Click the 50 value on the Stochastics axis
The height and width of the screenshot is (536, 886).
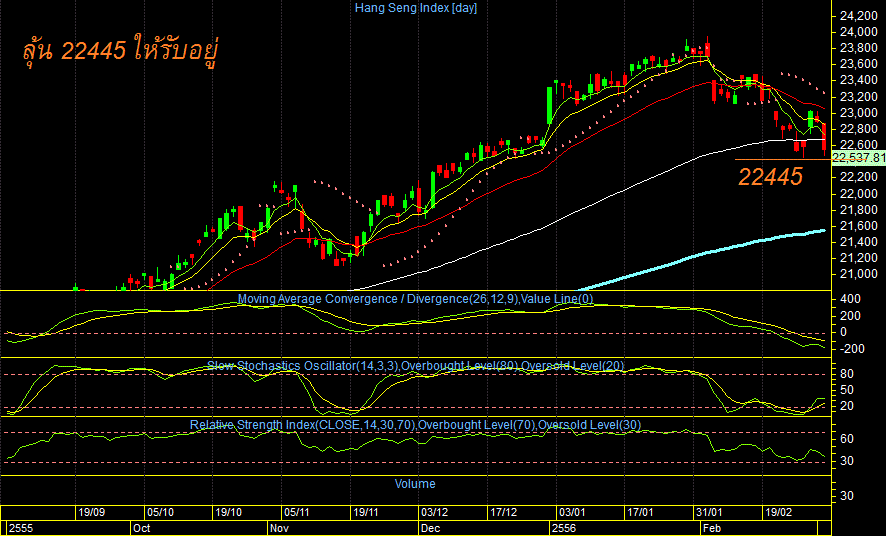846,390
